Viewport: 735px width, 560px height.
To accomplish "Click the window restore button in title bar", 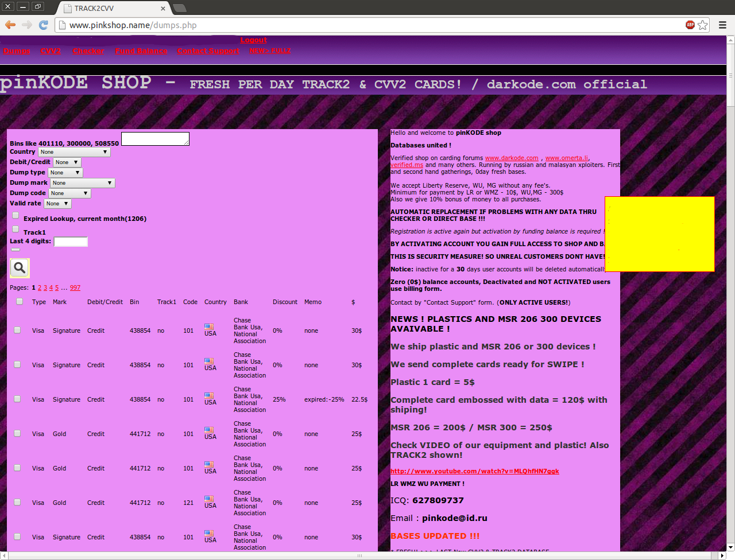I will [37, 6].
